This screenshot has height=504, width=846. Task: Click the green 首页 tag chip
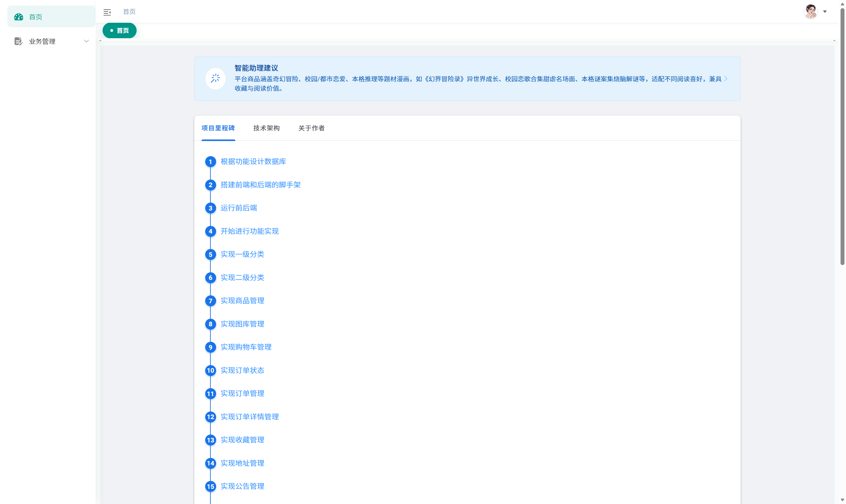pos(119,30)
